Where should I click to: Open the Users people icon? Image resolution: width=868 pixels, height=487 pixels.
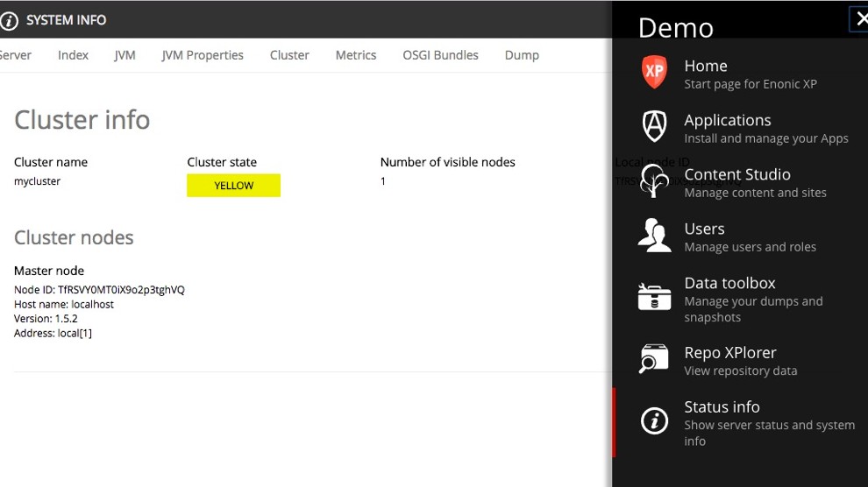click(x=654, y=235)
